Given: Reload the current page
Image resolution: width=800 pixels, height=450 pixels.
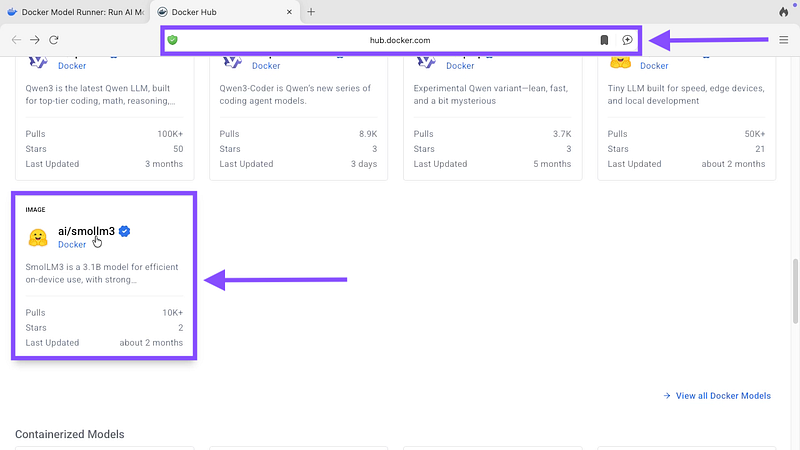Looking at the screenshot, I should (x=54, y=40).
